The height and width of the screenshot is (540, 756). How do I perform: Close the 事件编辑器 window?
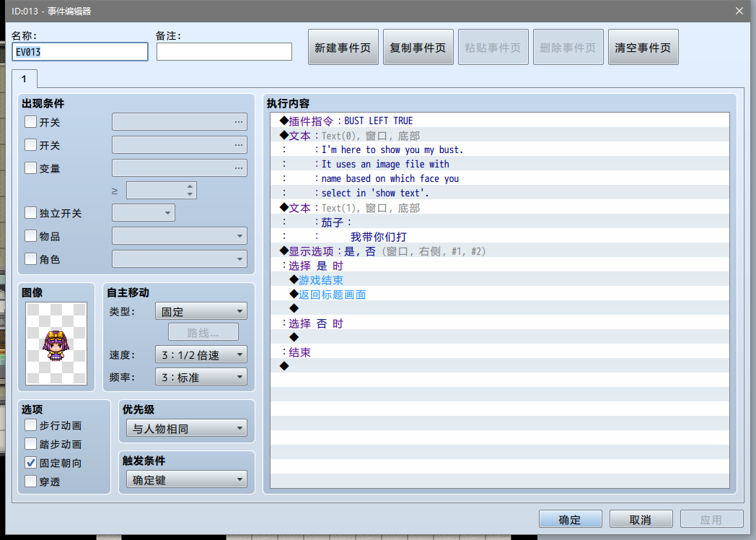pos(739,11)
